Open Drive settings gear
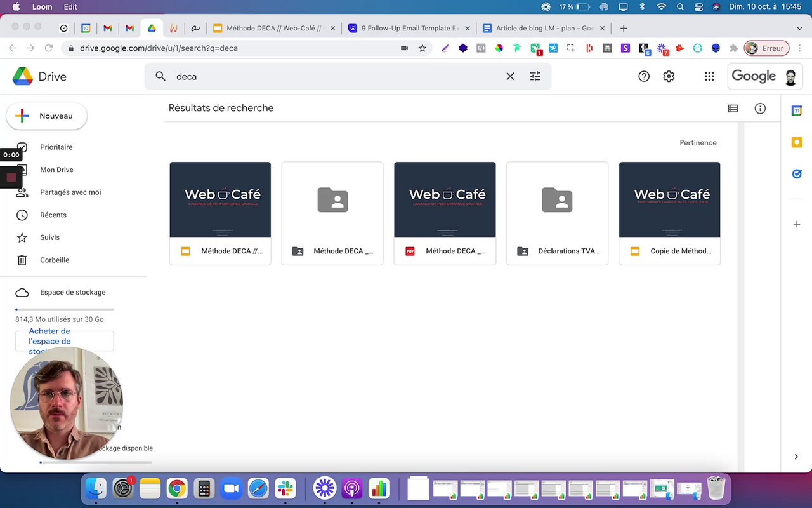The height and width of the screenshot is (508, 812). click(669, 76)
